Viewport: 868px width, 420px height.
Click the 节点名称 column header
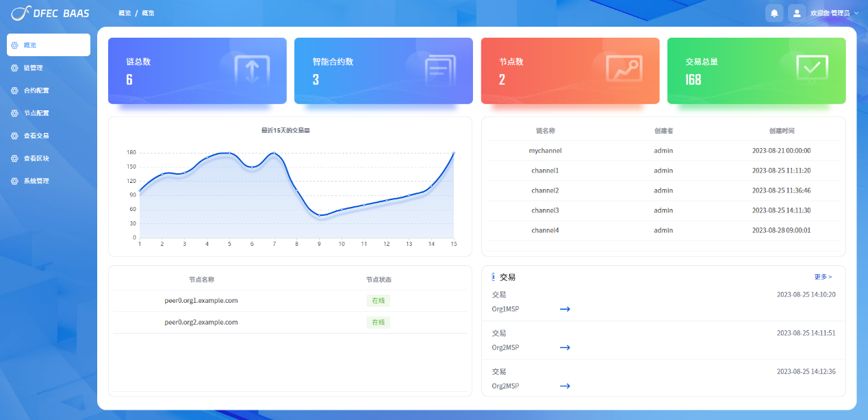pos(201,280)
